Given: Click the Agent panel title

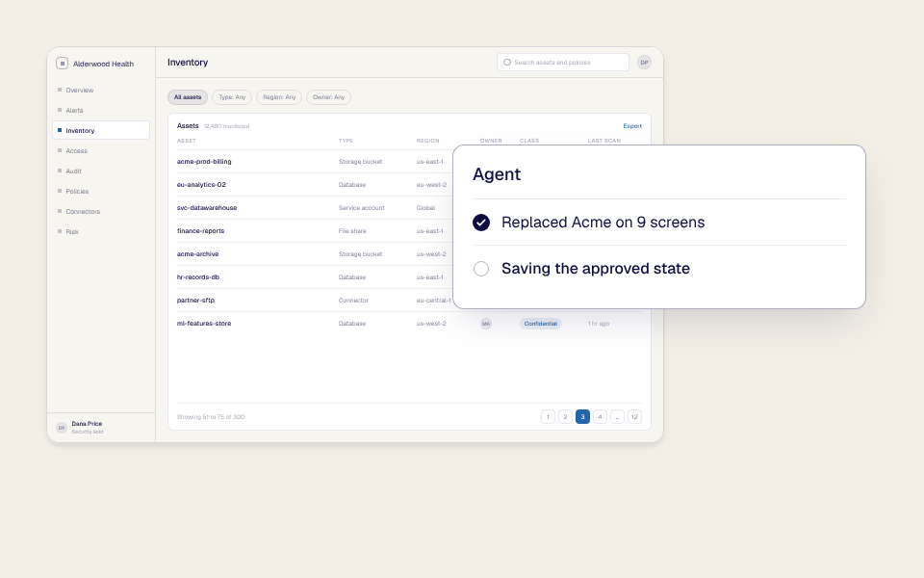Looking at the screenshot, I should (x=497, y=174).
